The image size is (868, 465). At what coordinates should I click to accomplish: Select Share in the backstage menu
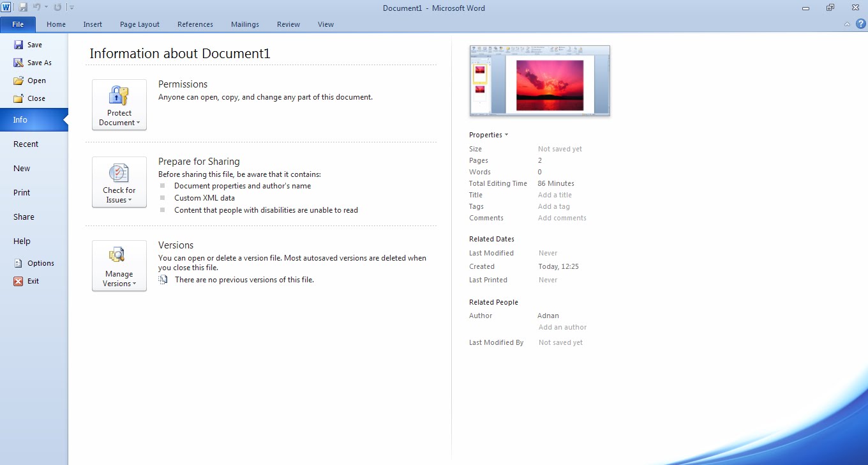point(34,217)
